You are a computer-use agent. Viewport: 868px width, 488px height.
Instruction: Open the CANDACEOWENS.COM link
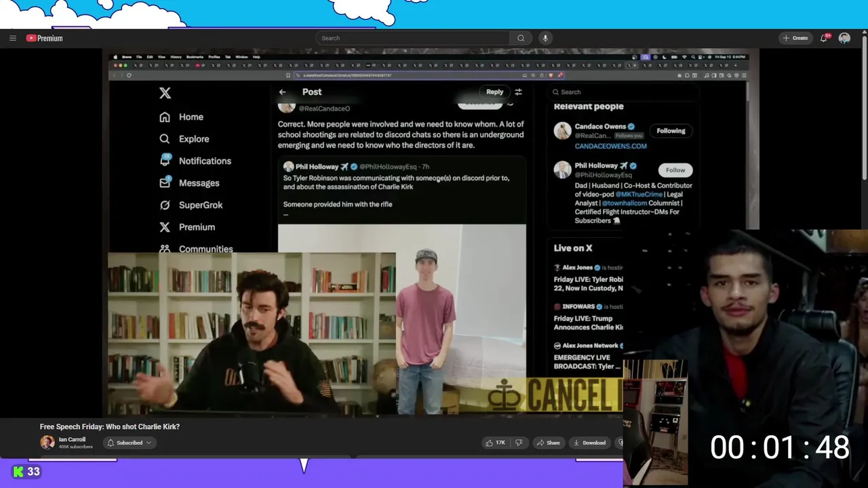pos(610,146)
